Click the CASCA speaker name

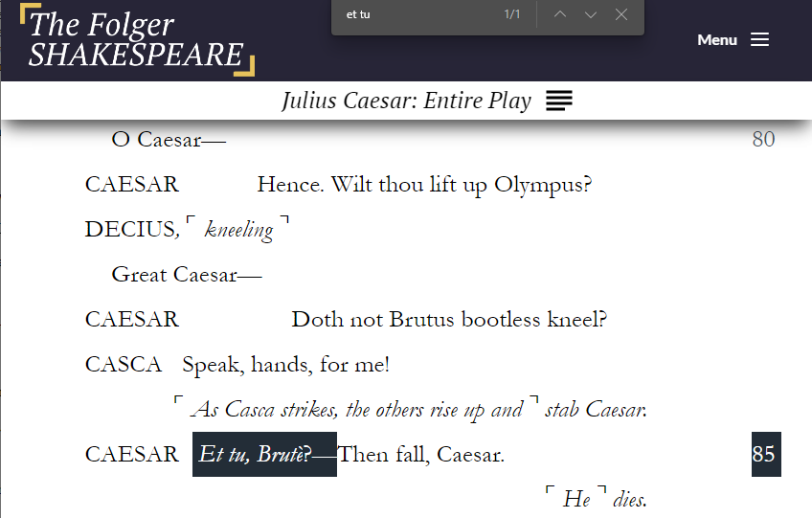click(x=124, y=365)
